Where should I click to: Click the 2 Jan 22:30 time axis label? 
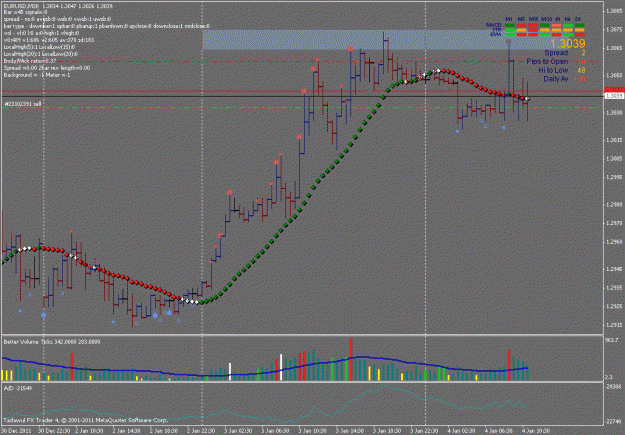201,431
